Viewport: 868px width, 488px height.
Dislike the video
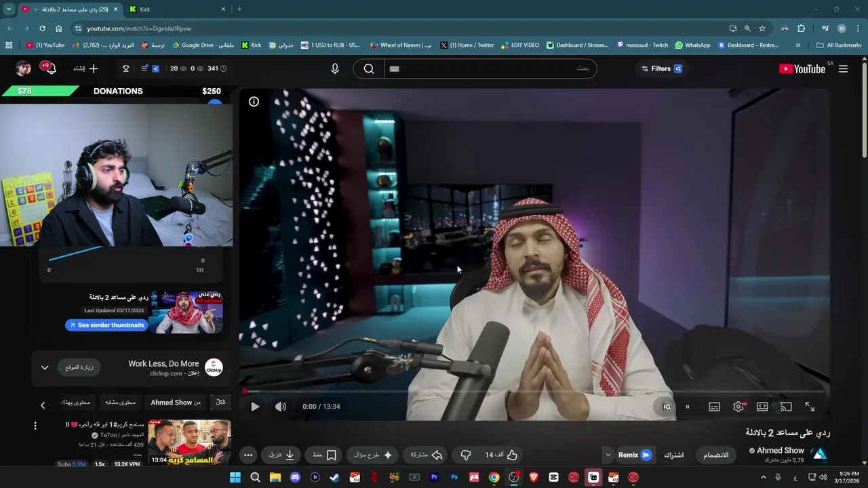point(466,455)
